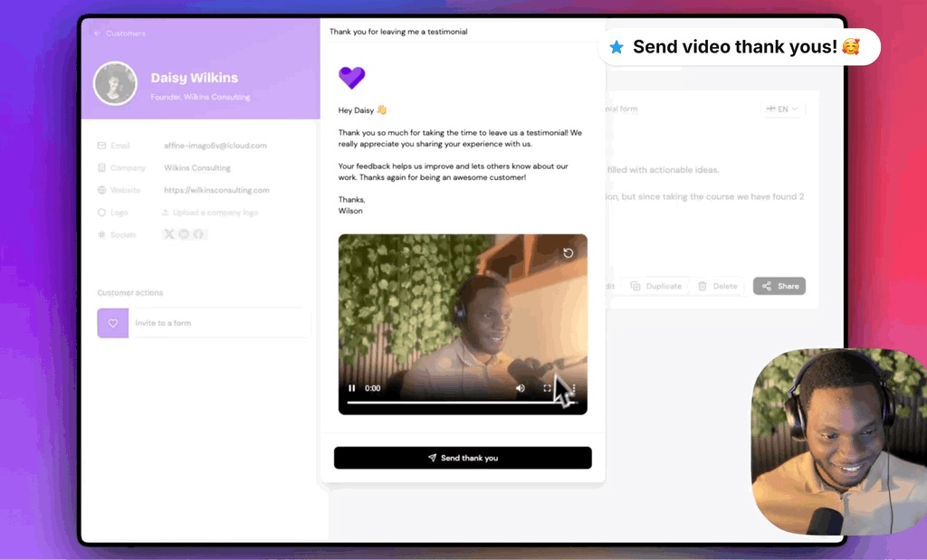Go back to the Customers list
This screenshot has height=560, width=927.
pos(120,33)
